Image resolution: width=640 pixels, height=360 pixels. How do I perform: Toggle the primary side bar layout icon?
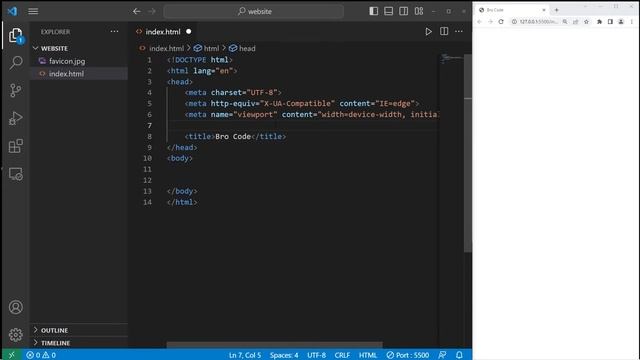pos(373,11)
